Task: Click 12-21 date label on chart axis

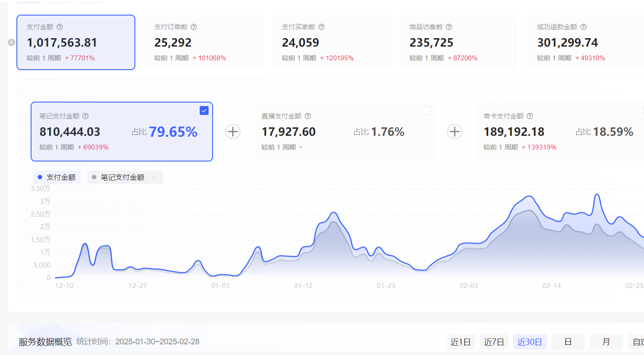Action: tap(138, 286)
